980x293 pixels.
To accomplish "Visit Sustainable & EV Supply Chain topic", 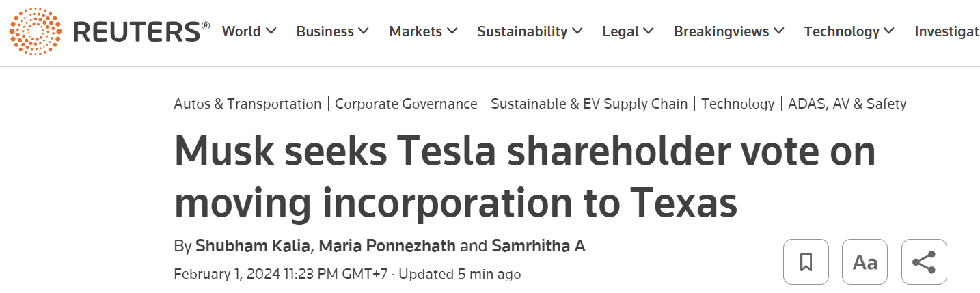I will pyautogui.click(x=589, y=104).
